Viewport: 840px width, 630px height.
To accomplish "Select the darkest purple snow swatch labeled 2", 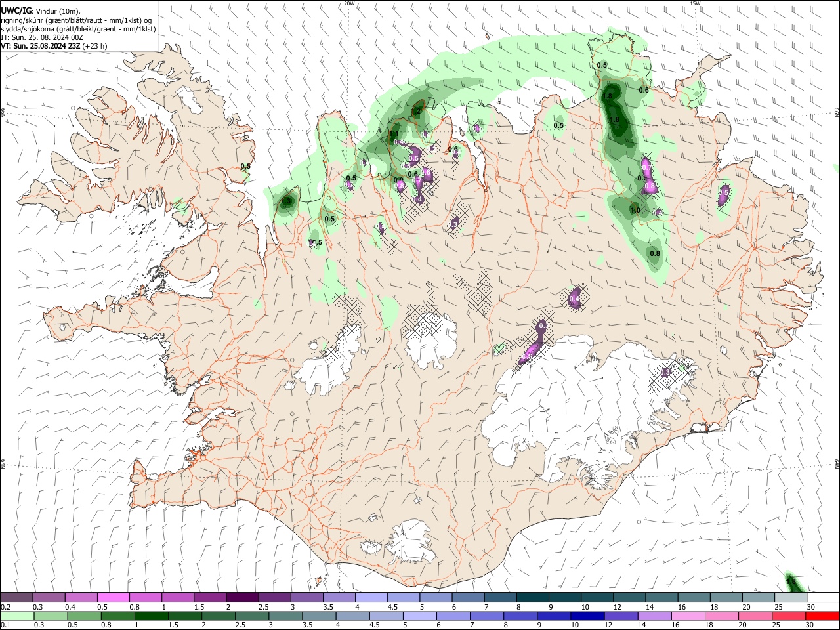I will pyautogui.click(x=242, y=598).
